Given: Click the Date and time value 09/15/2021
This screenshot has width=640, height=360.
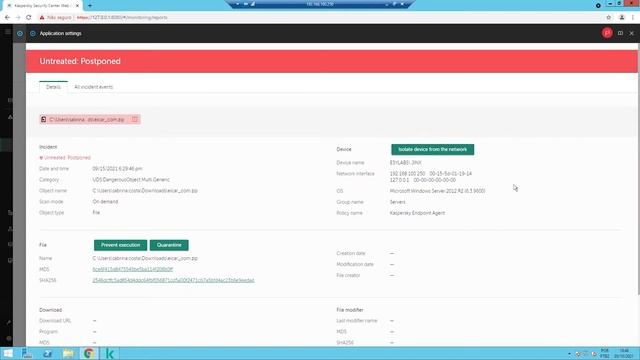Looking at the screenshot, I should point(117,169).
